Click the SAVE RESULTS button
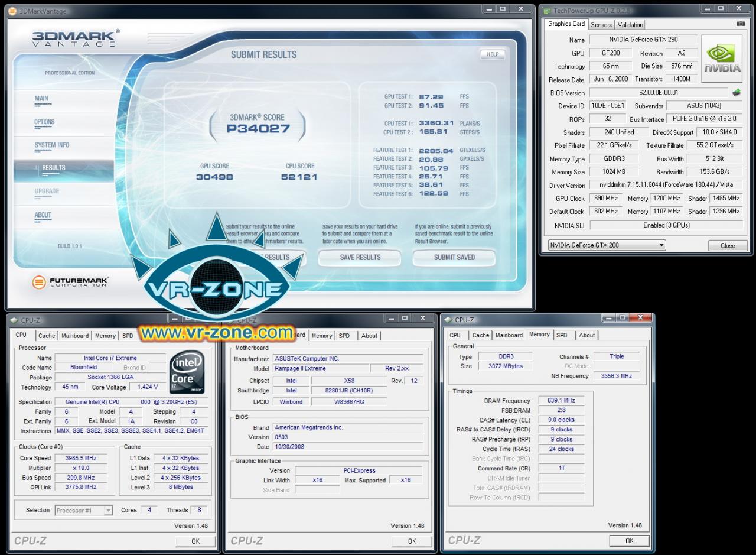Image resolution: width=756 pixels, height=555 pixels. 360,257
